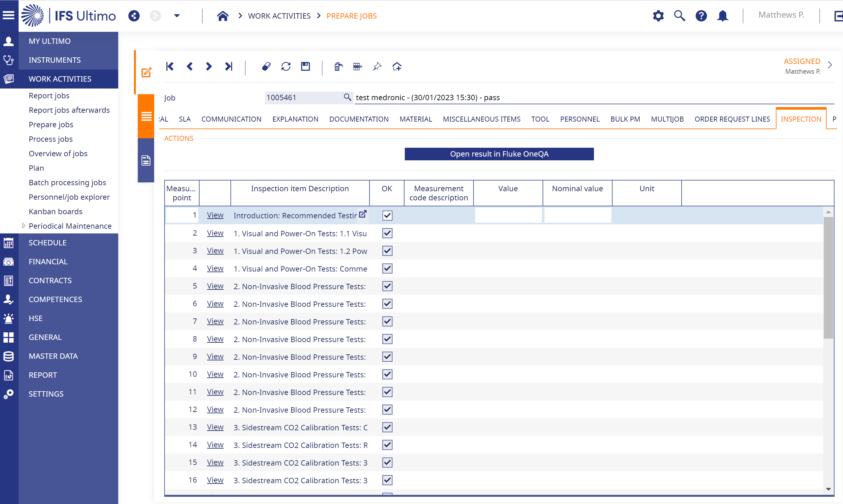Viewport: 843px width, 504px height.
Task: Switch to the PERSONNEL tab
Action: tap(579, 119)
